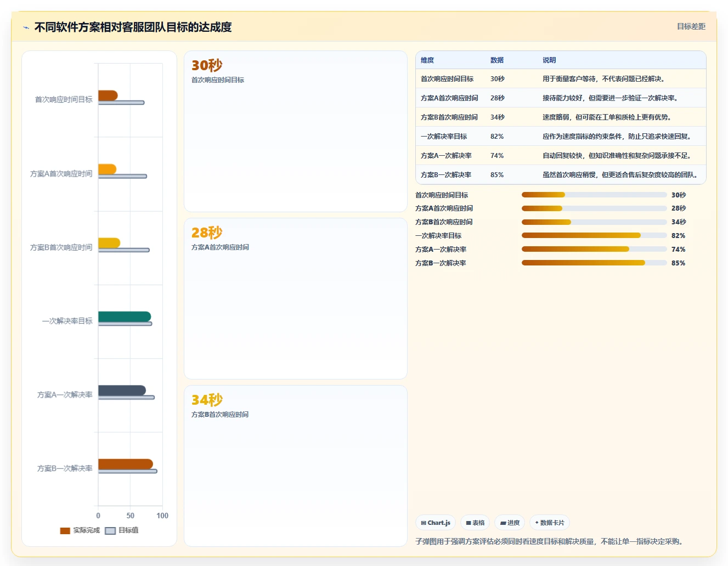Image resolution: width=728 pixels, height=566 pixels.
Task: Click the 首次响应时间目标 chart axis label
Action: coord(64,100)
